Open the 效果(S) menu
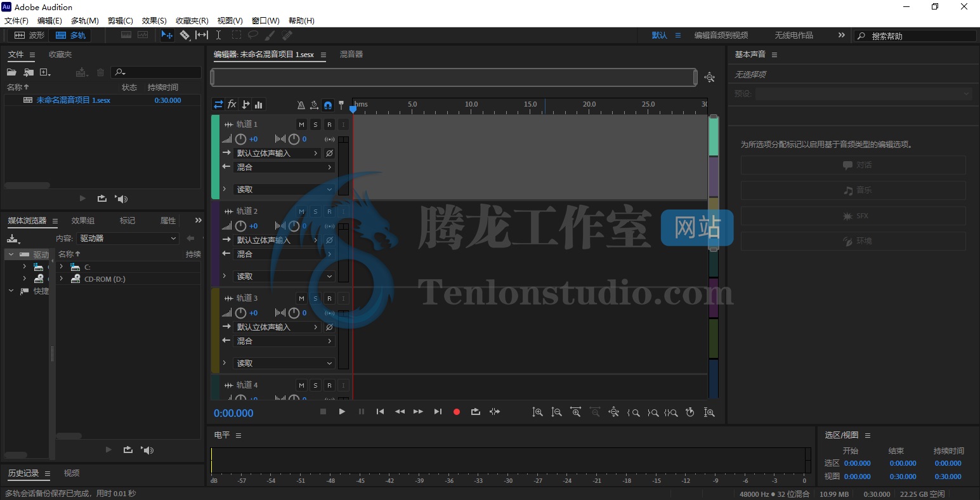This screenshot has height=500, width=980. coord(154,20)
